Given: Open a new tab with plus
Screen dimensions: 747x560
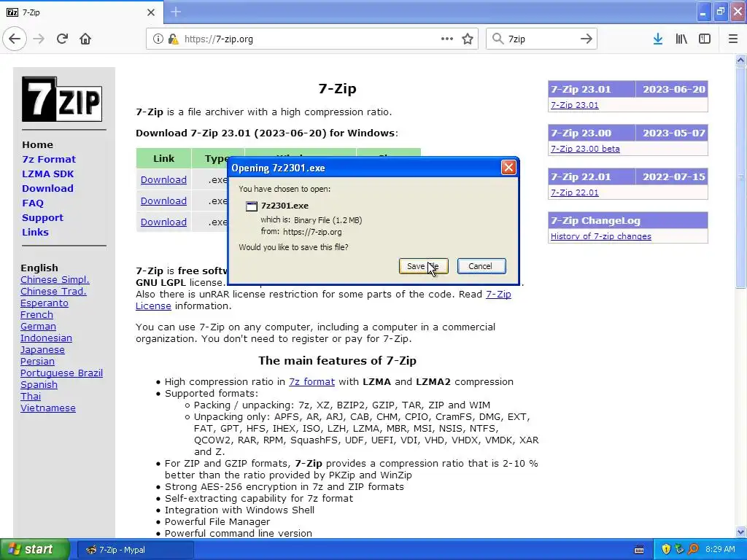Looking at the screenshot, I should pyautogui.click(x=176, y=12).
